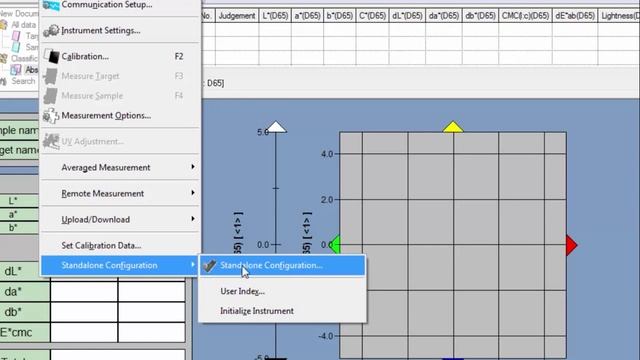Expand Standalone Configuration parent menu item

pyautogui.click(x=120, y=265)
